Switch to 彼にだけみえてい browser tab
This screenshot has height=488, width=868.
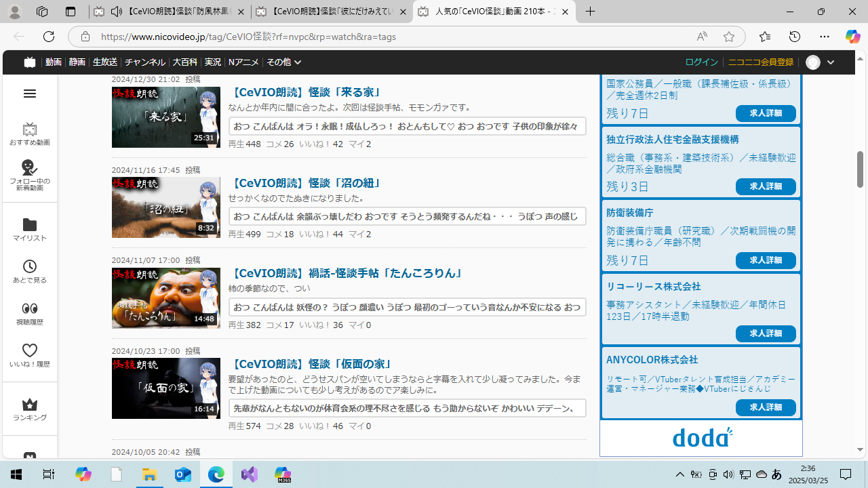[331, 12]
